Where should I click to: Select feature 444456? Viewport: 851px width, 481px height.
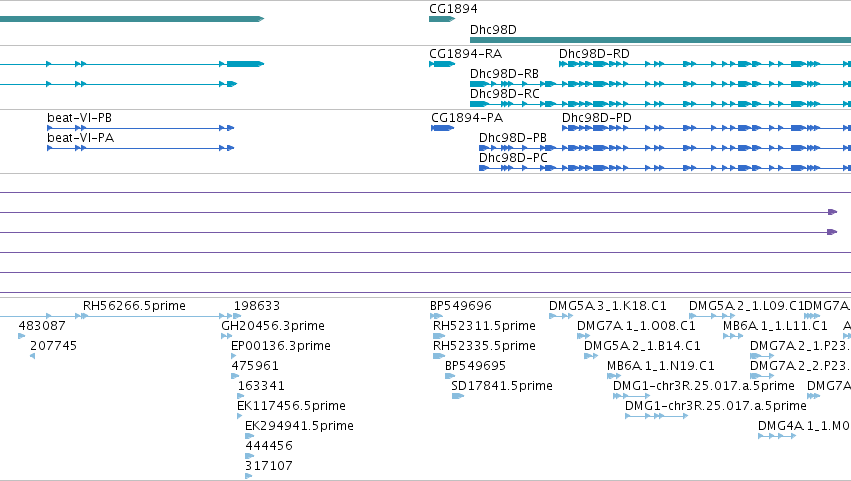click(x=269, y=446)
